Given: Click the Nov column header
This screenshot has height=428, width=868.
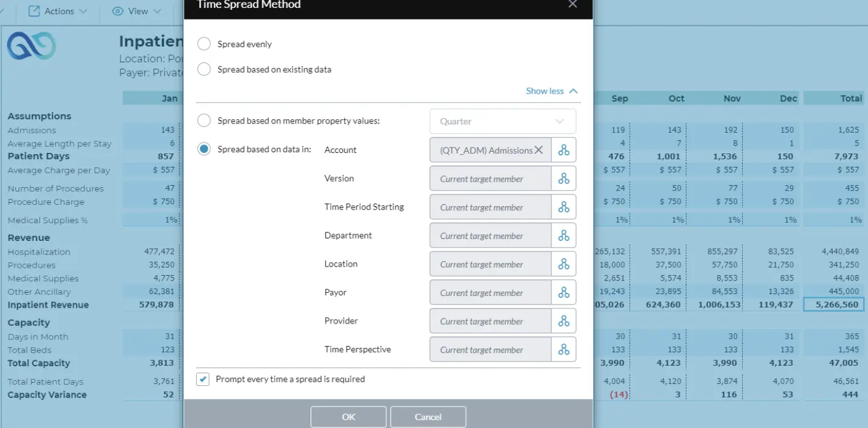Looking at the screenshot, I should click(732, 98).
